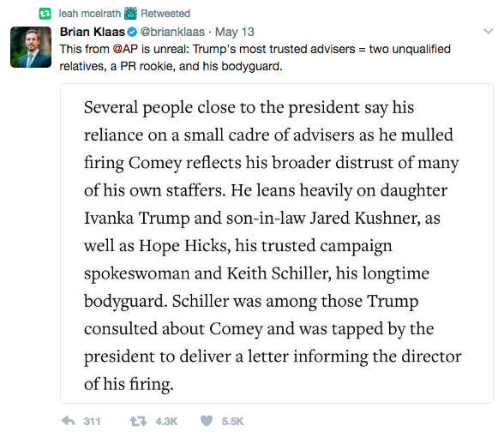Click the reply arrow icon
Image resolution: width=504 pixels, height=438 pixels.
pyautogui.click(x=69, y=421)
